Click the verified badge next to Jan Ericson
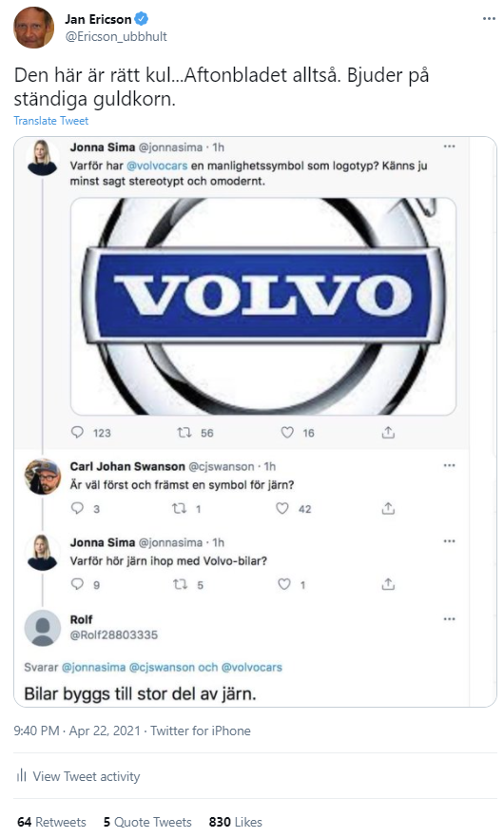504x838 pixels. (x=141, y=19)
